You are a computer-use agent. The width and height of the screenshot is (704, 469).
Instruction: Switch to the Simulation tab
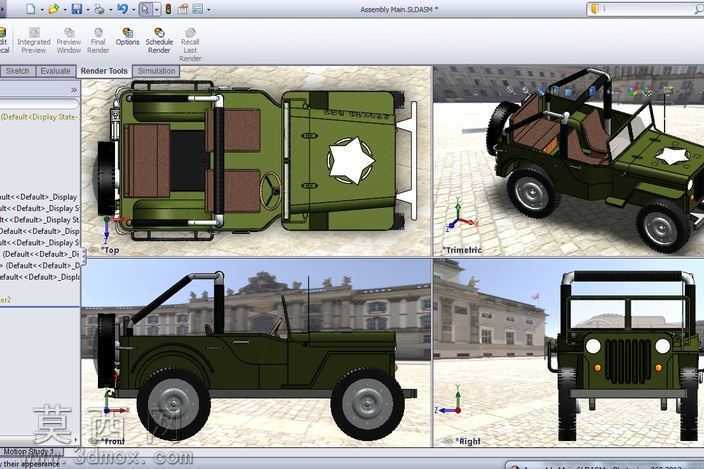point(156,71)
